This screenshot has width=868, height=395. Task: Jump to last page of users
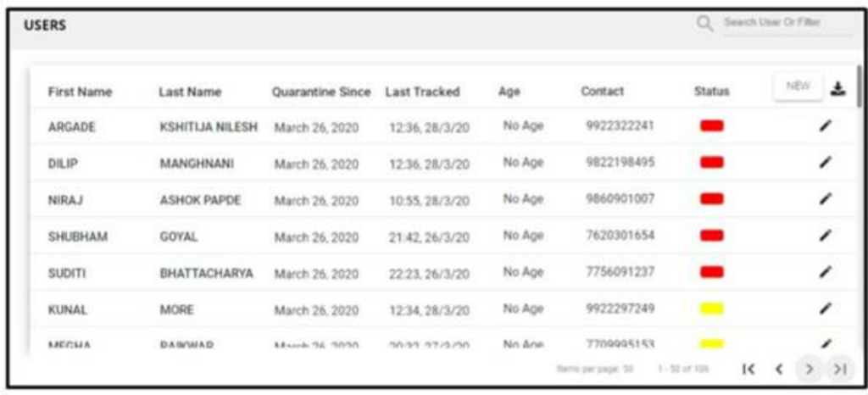coord(840,369)
